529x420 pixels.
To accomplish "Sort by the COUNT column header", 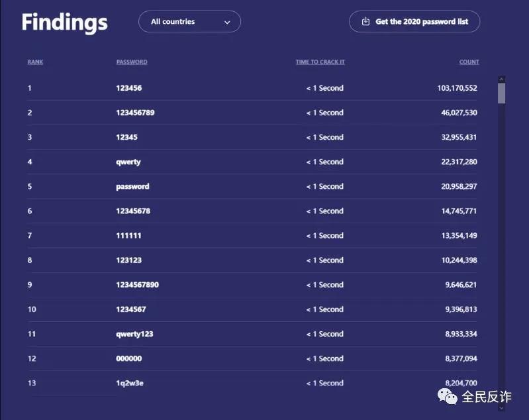I will coord(469,62).
